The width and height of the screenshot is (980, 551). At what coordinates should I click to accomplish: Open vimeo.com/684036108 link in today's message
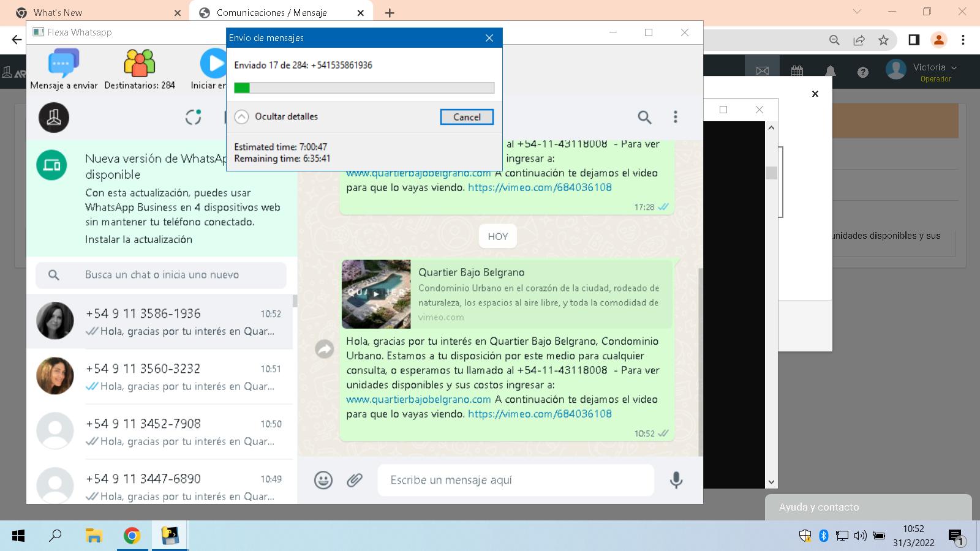pos(540,414)
